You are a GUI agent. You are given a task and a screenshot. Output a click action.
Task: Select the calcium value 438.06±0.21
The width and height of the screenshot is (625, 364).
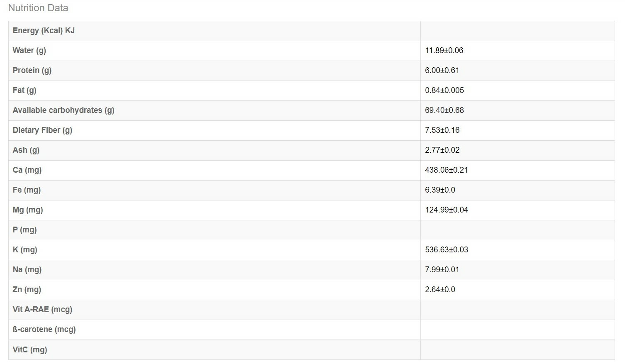point(447,170)
